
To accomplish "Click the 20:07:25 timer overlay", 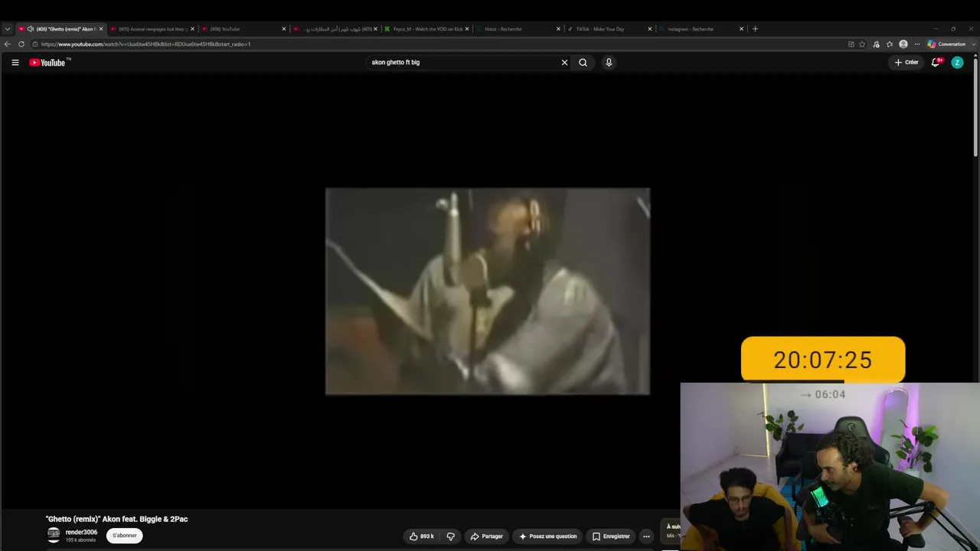I will pos(823,360).
